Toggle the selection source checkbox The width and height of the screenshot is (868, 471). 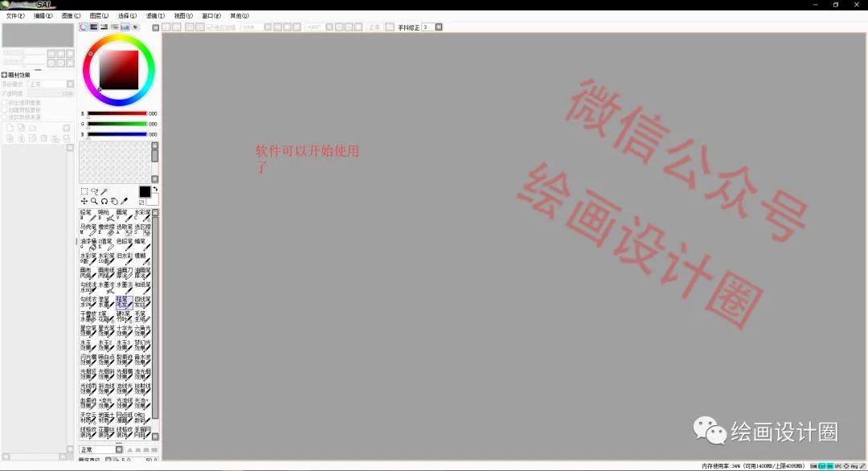click(5, 117)
